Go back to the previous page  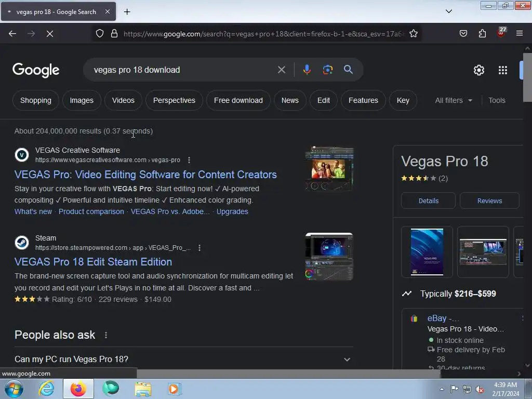click(12, 34)
